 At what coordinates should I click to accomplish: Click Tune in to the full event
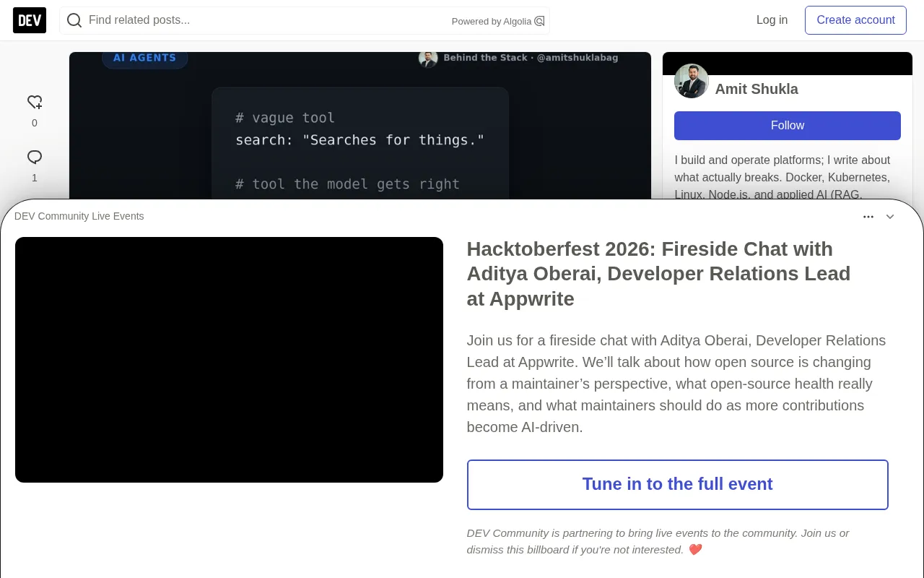[678, 485]
